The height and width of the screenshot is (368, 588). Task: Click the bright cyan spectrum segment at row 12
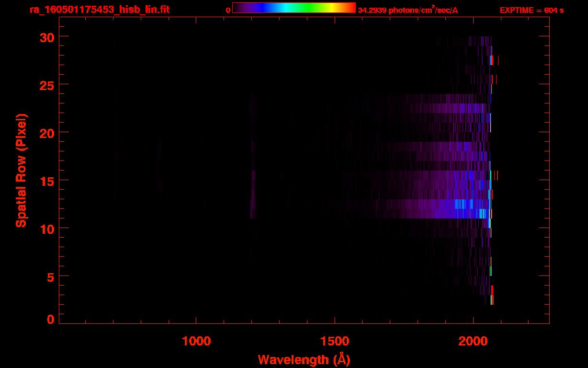pos(463,204)
